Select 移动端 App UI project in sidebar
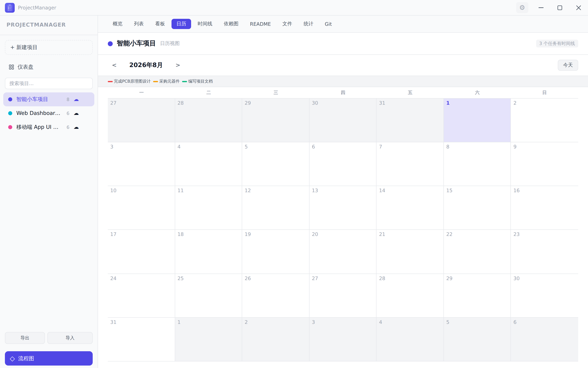 (x=49, y=127)
